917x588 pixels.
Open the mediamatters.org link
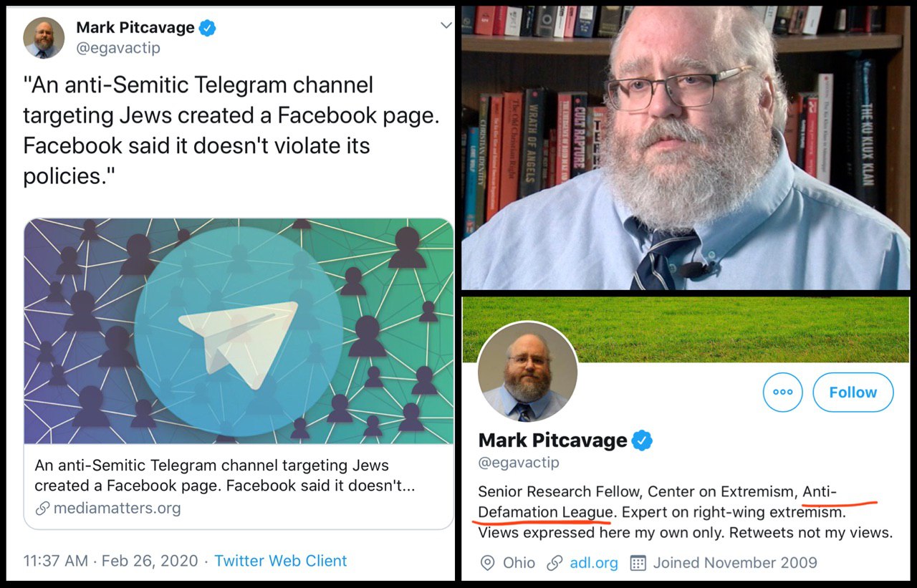click(x=117, y=509)
